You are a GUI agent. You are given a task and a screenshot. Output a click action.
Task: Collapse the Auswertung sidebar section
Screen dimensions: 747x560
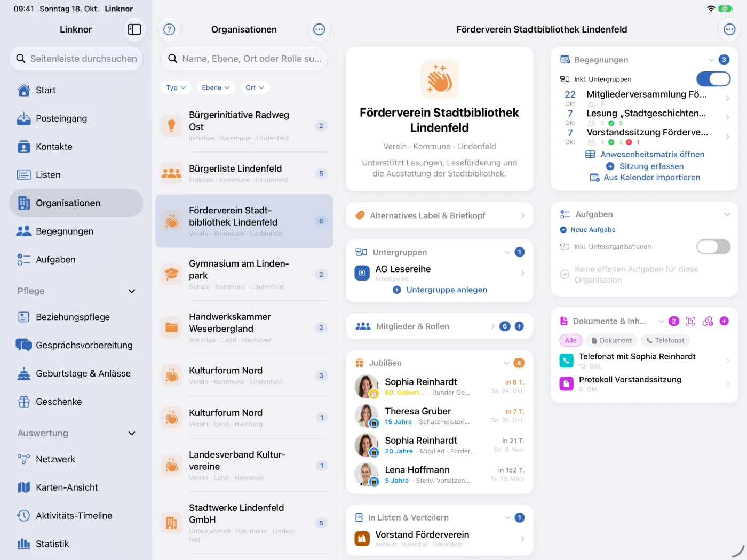click(x=132, y=434)
